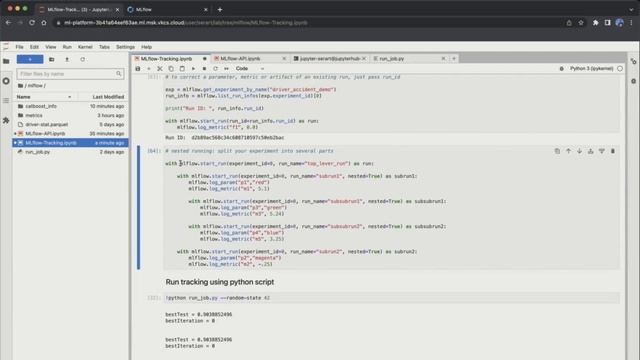Select the driver-stat.parquet file

tap(70, 124)
